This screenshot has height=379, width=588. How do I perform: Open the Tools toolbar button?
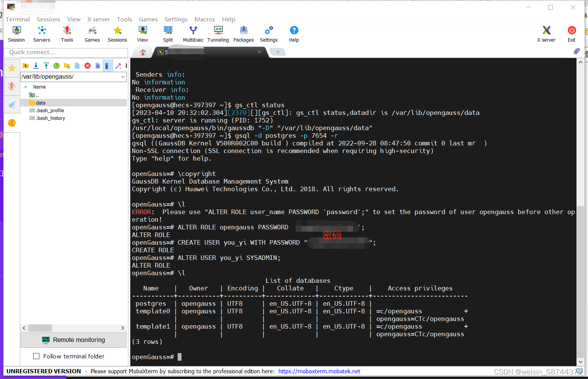tap(67, 34)
